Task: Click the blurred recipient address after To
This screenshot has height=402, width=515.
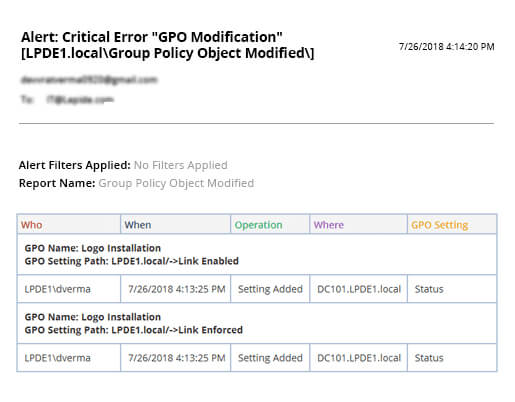Action: click(80, 99)
